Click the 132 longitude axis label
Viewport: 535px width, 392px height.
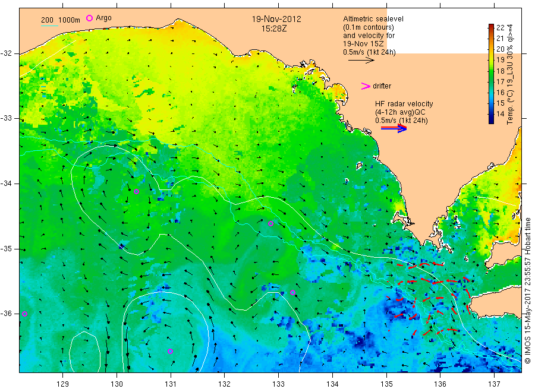point(225,384)
